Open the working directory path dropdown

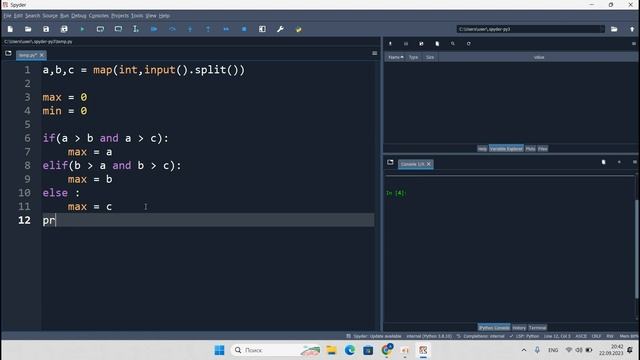click(602, 29)
